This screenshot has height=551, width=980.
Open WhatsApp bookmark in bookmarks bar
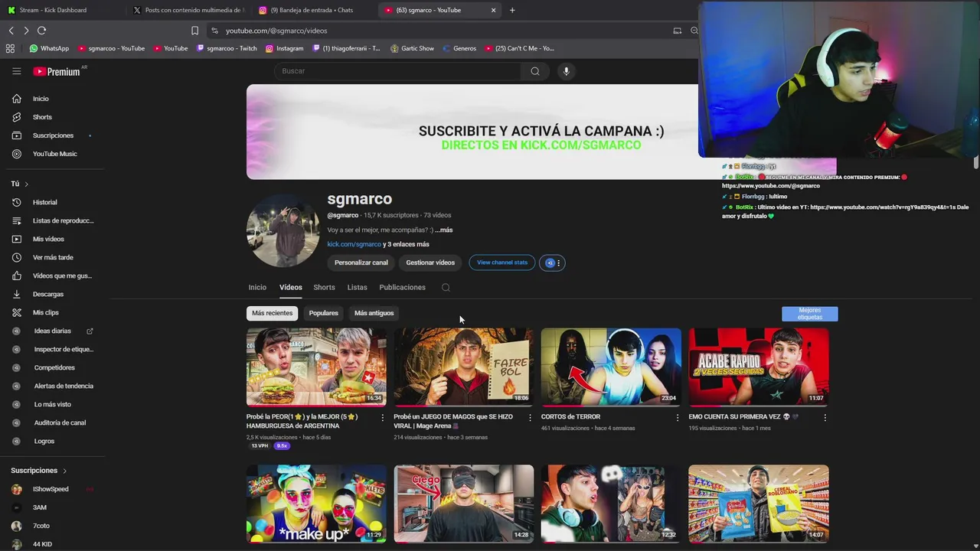coord(49,48)
